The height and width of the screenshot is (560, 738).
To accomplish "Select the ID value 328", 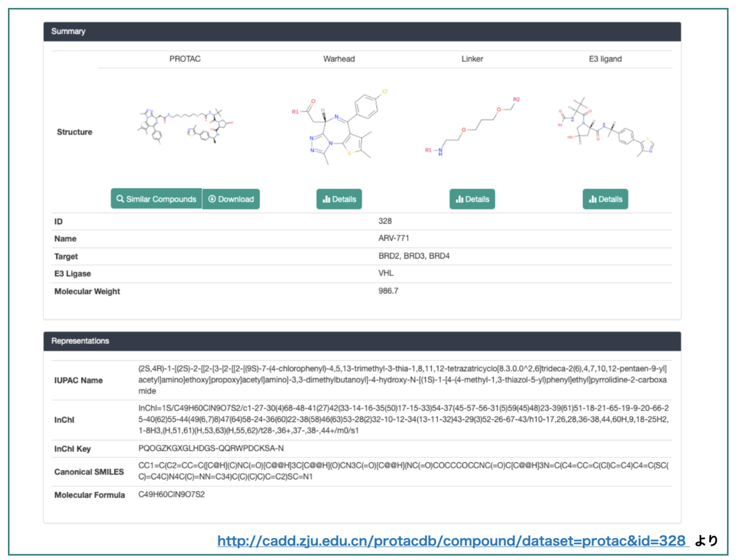I will [385, 221].
